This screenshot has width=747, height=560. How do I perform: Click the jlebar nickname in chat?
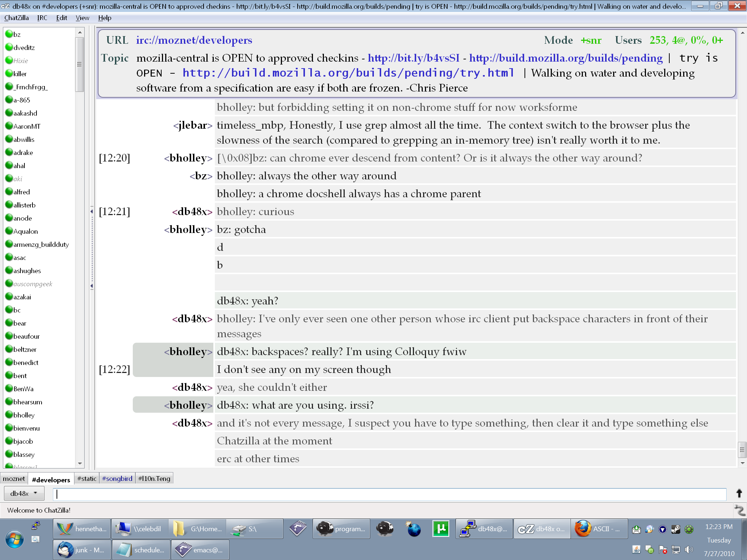coord(193,125)
